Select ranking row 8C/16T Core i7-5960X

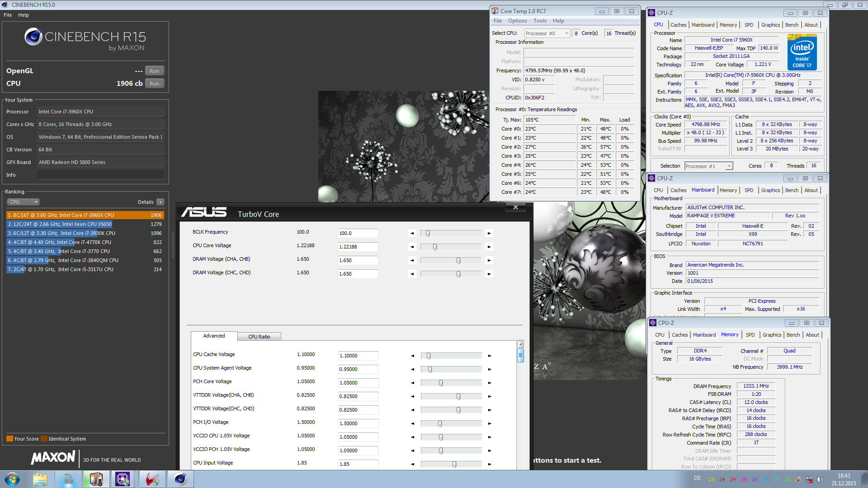[x=85, y=215]
